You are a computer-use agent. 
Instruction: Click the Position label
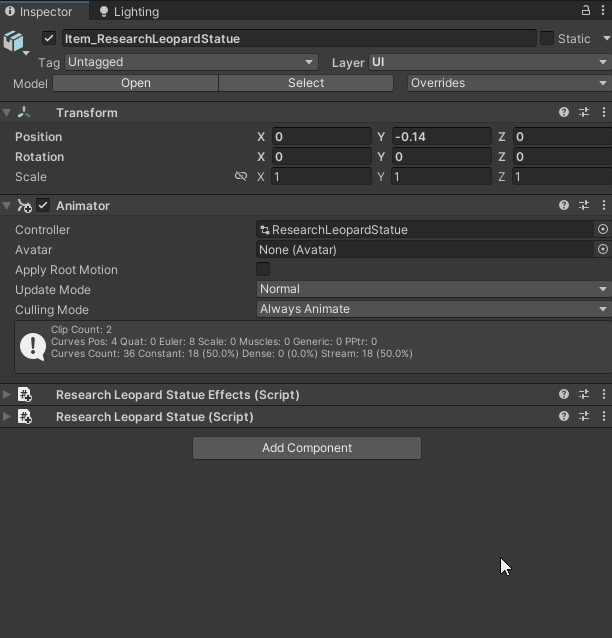point(39,136)
